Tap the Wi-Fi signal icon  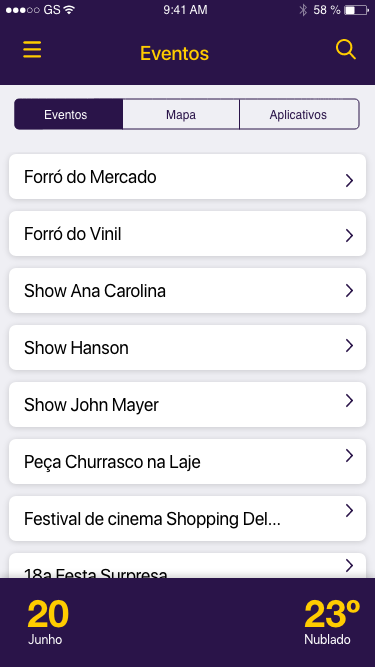69,10
